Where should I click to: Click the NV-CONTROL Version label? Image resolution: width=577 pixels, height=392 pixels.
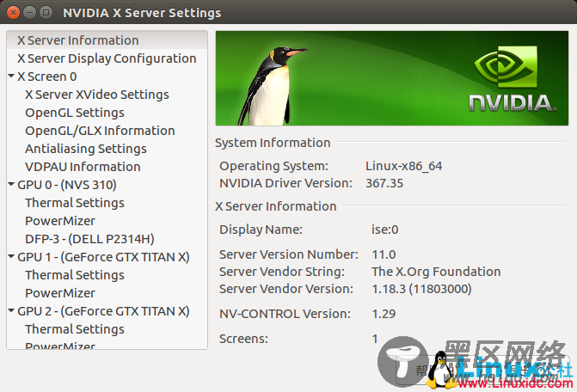[x=285, y=314]
